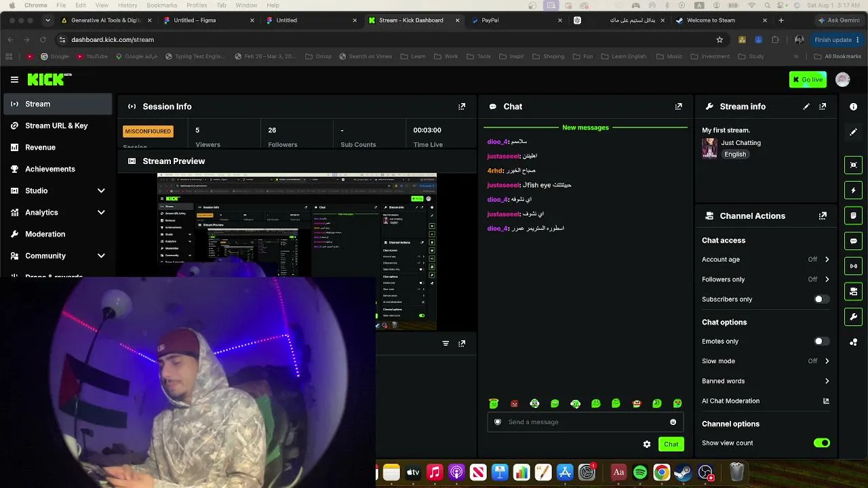Toggle Subscribers only chat
Screen dimensions: 868x488
click(x=821, y=299)
